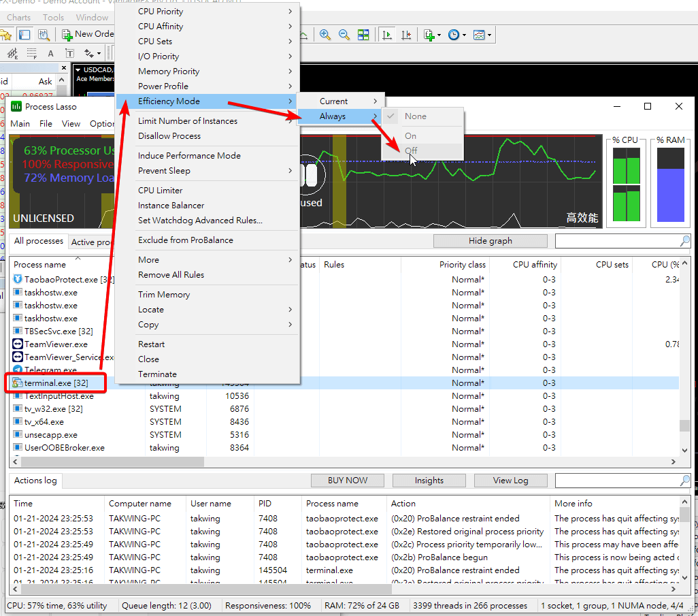Image resolution: width=698 pixels, height=616 pixels.
Task: Select the arrows drawing tool
Action: pos(89,54)
